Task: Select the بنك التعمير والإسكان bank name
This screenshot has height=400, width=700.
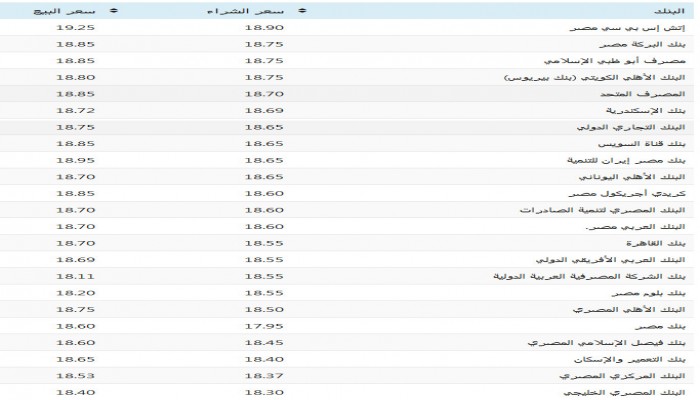Action: coord(629,359)
